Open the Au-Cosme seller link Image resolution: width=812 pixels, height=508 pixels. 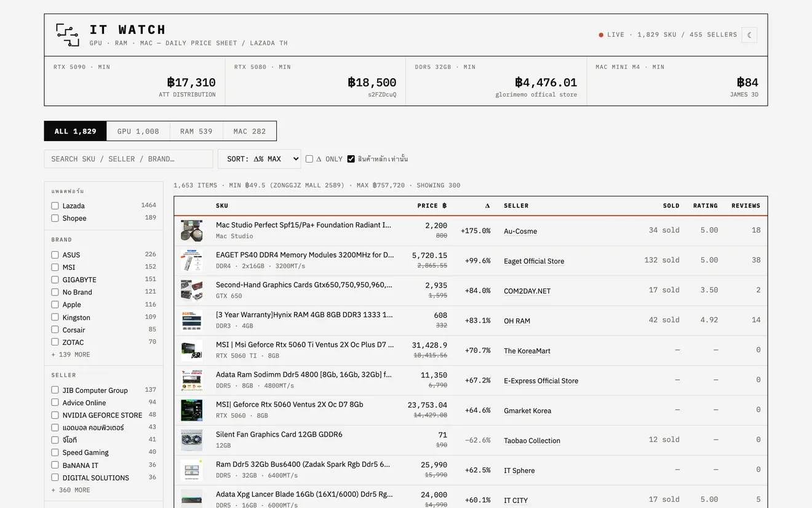pos(520,232)
